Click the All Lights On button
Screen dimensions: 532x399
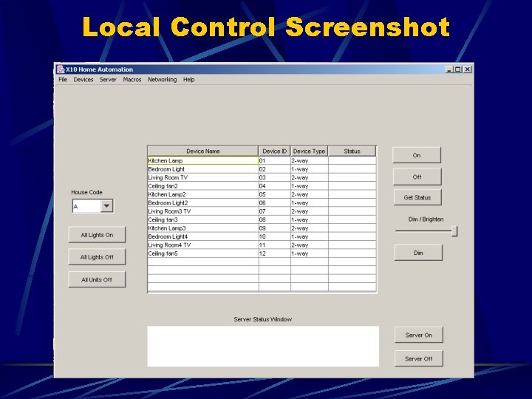[97, 235]
